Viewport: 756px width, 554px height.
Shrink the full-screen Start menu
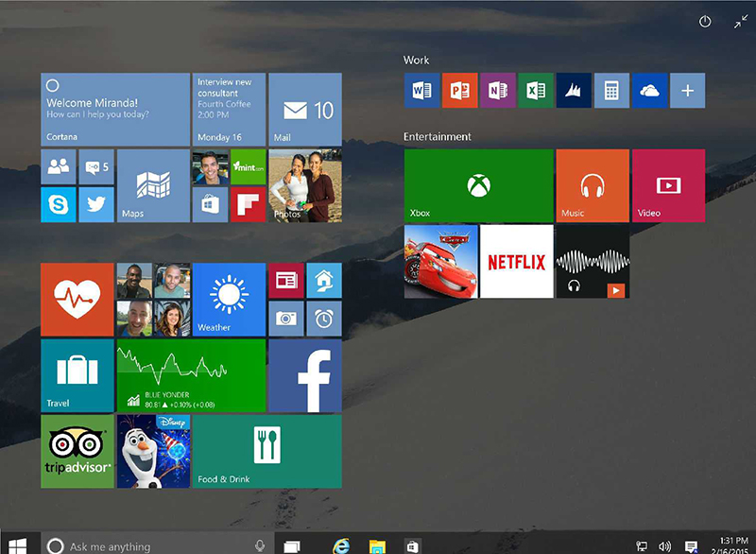(x=741, y=22)
